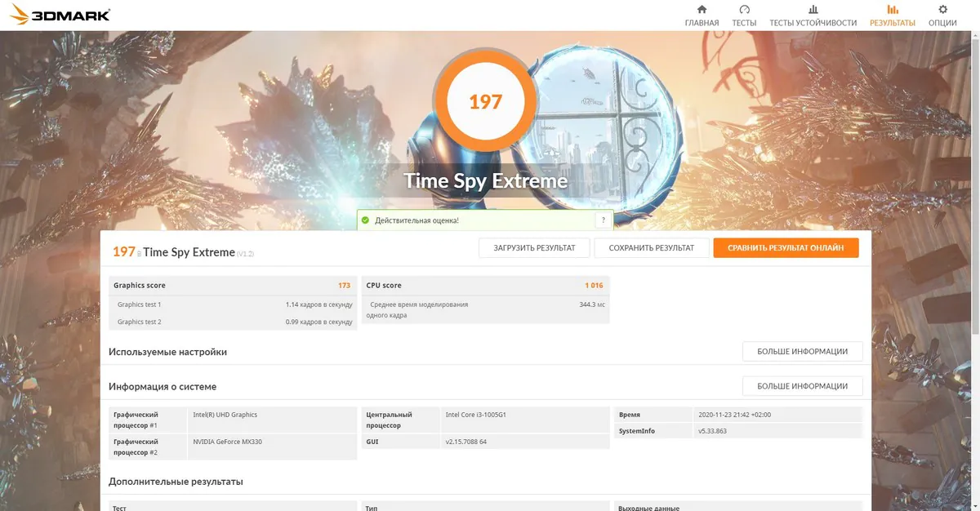
Task: Open the question mark help button
Action: tap(603, 220)
